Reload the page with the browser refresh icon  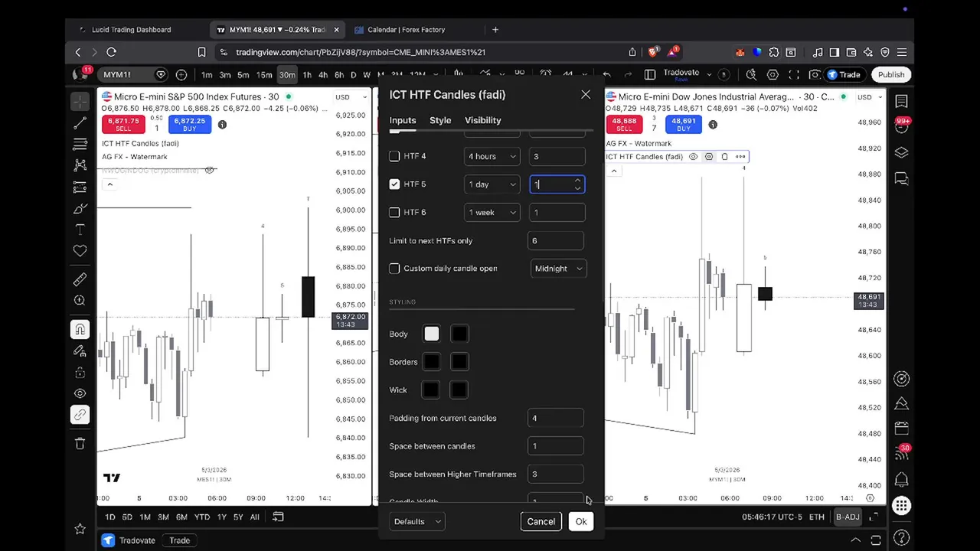[111, 52]
